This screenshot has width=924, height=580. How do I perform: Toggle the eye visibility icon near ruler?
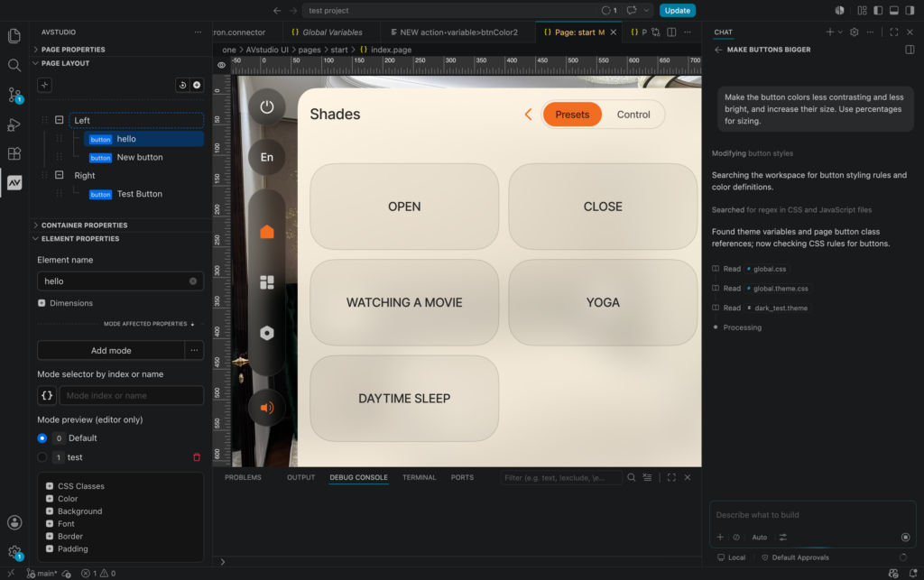[x=222, y=65]
